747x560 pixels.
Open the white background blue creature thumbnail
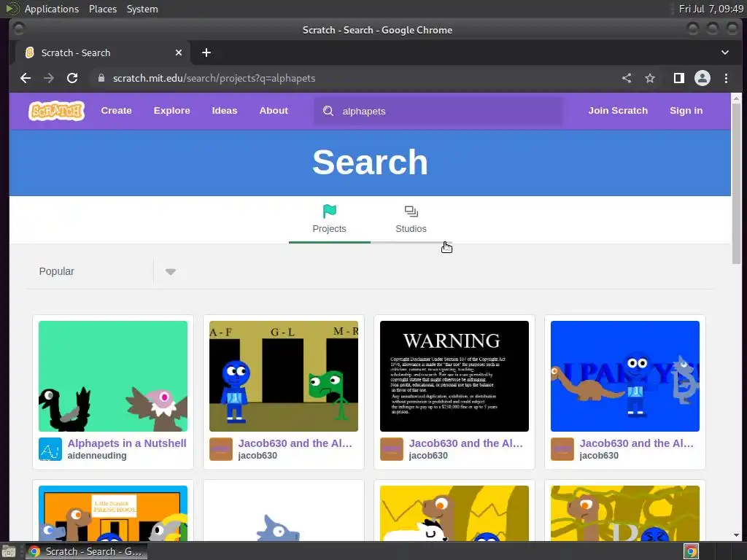pos(284,513)
